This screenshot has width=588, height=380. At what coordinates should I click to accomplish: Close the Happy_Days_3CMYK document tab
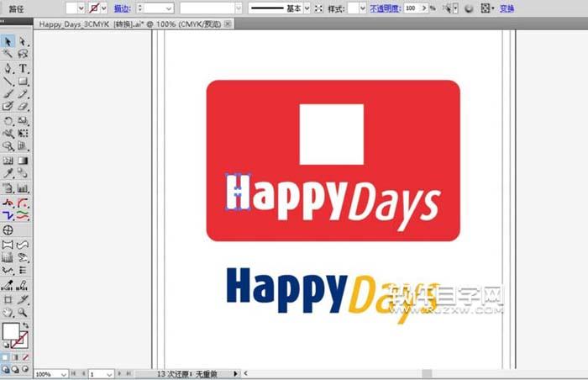[228, 24]
